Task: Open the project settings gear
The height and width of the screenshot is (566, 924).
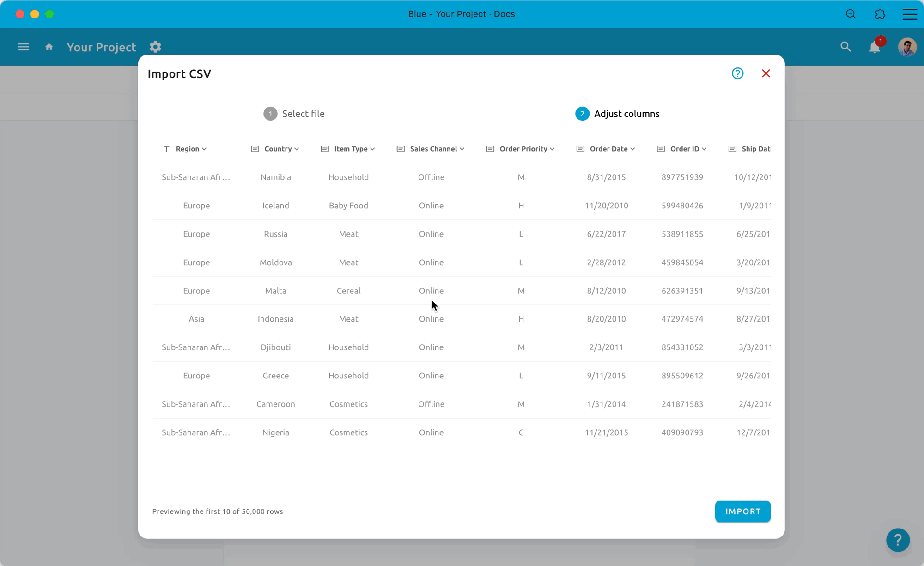Action: [x=155, y=47]
